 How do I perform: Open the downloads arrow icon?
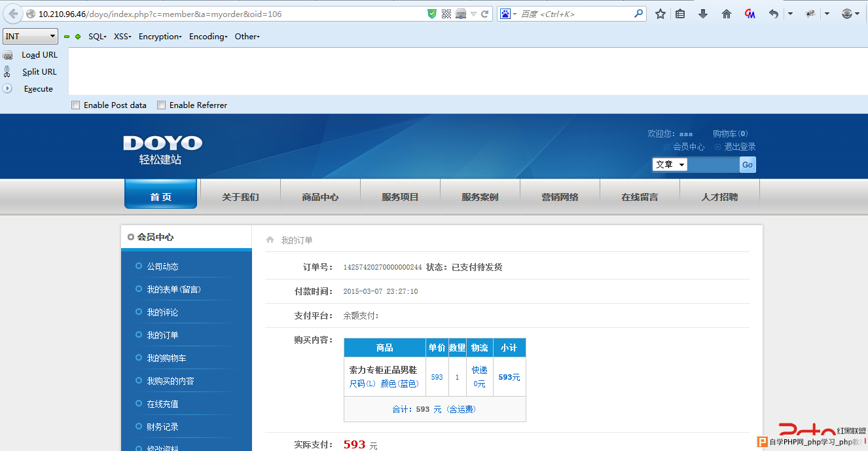tap(703, 14)
